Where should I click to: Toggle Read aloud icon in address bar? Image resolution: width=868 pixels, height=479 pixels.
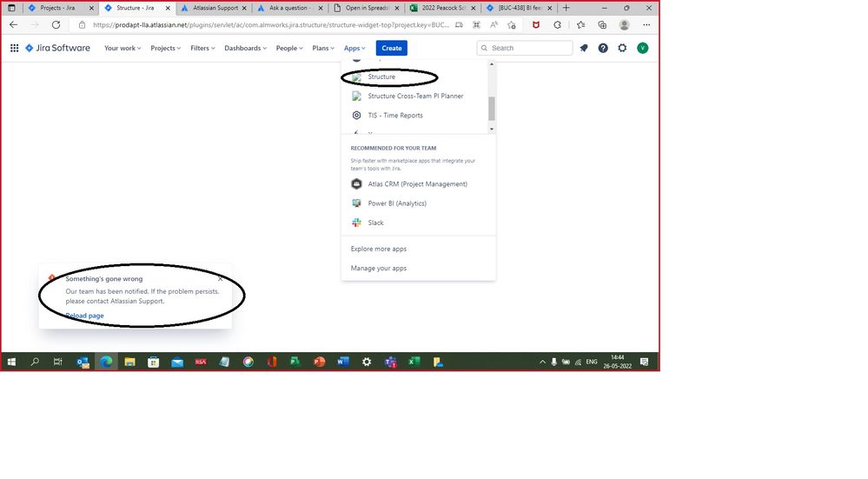point(494,25)
